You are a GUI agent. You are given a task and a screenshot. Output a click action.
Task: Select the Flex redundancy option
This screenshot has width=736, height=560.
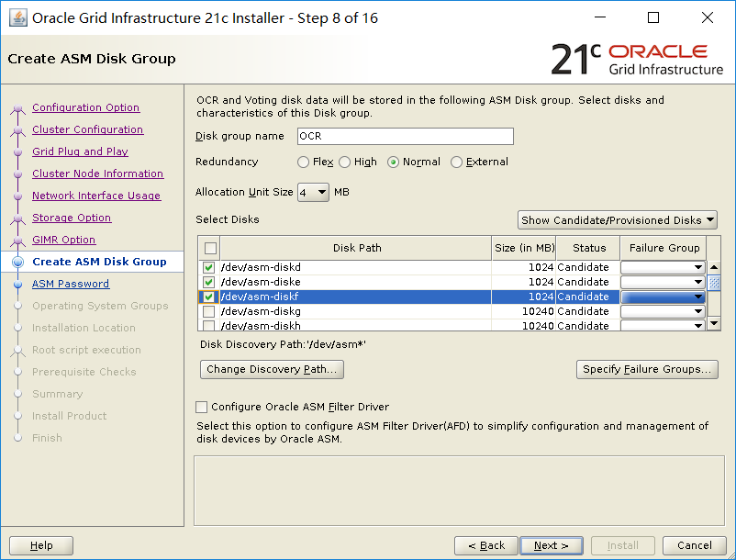point(303,162)
